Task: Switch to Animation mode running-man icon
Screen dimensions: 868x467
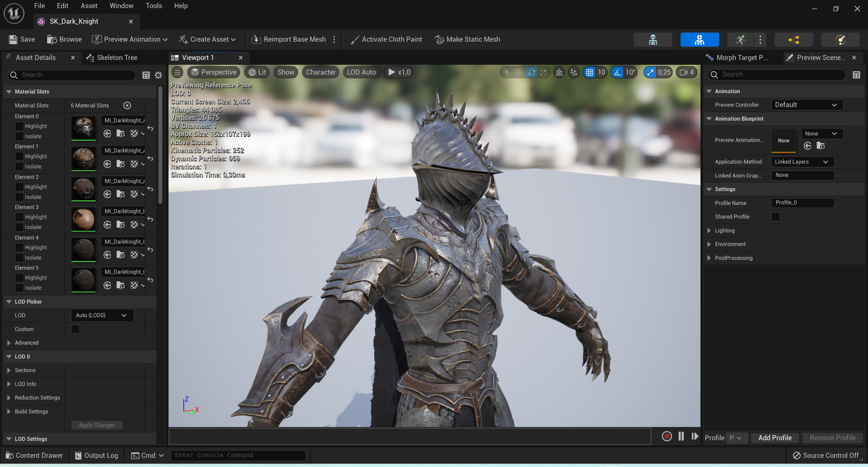Action: tap(740, 40)
